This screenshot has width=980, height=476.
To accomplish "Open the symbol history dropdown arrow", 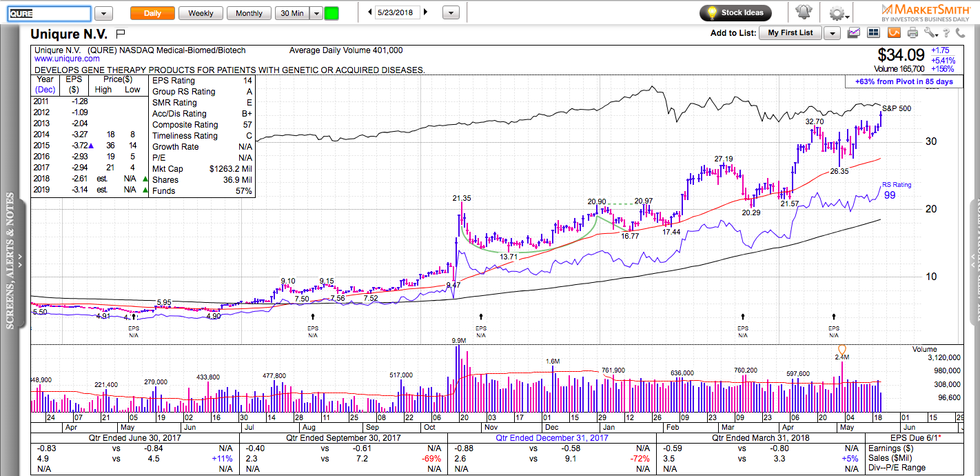I will pos(103,13).
